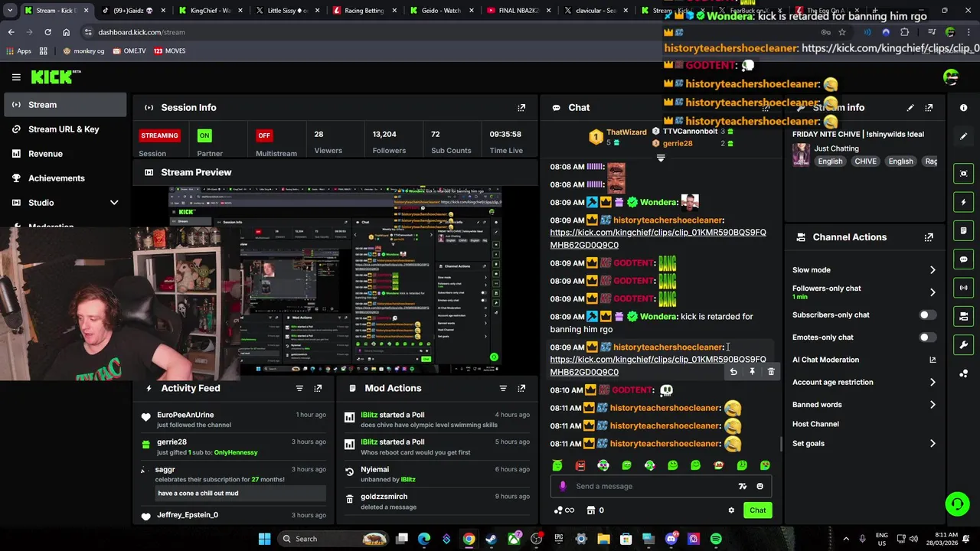This screenshot has width=980, height=551.
Task: Click the translate icon in chat input
Action: (742, 486)
